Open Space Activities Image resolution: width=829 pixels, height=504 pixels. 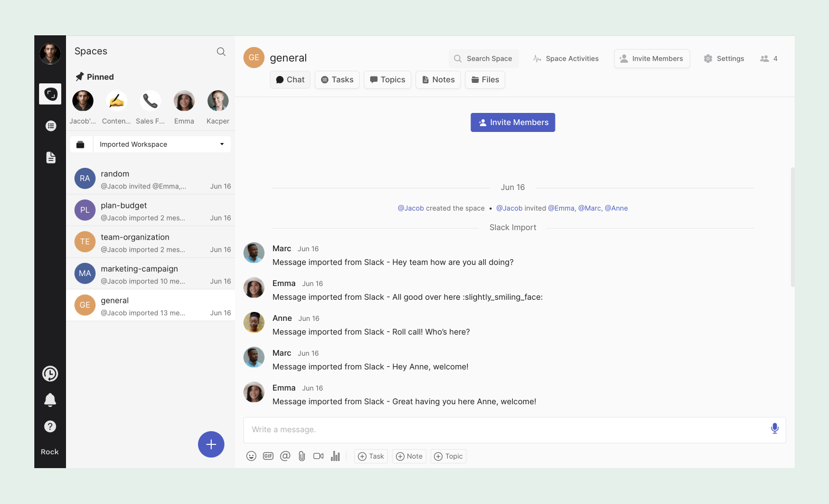566,59
